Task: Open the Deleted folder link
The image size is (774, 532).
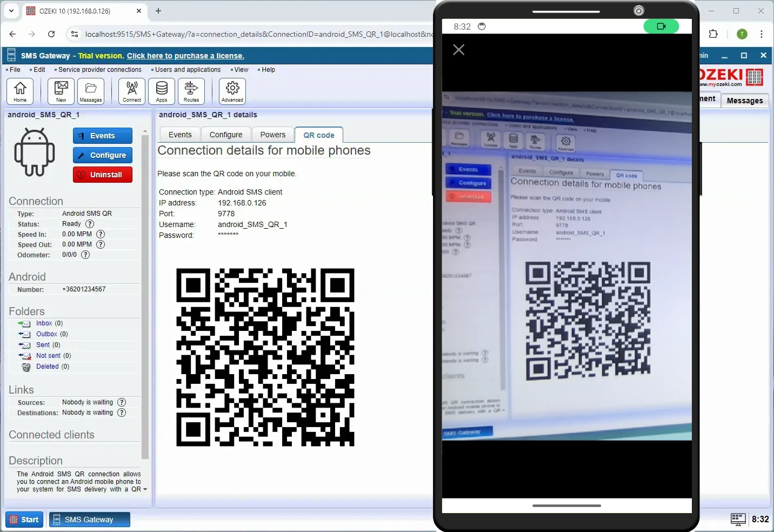Action: (48, 367)
